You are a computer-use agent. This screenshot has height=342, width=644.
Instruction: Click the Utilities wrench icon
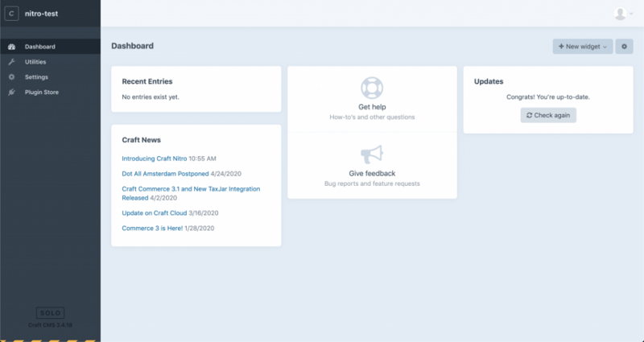11,62
